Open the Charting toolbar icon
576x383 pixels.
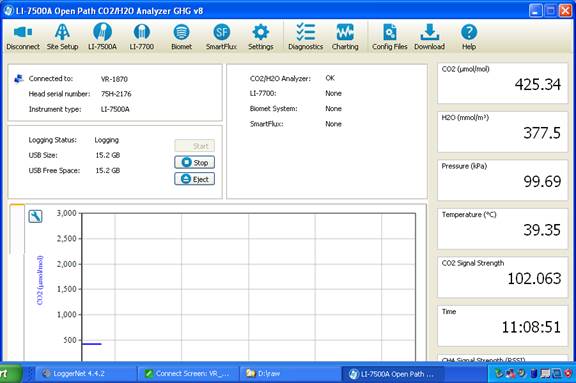click(345, 37)
